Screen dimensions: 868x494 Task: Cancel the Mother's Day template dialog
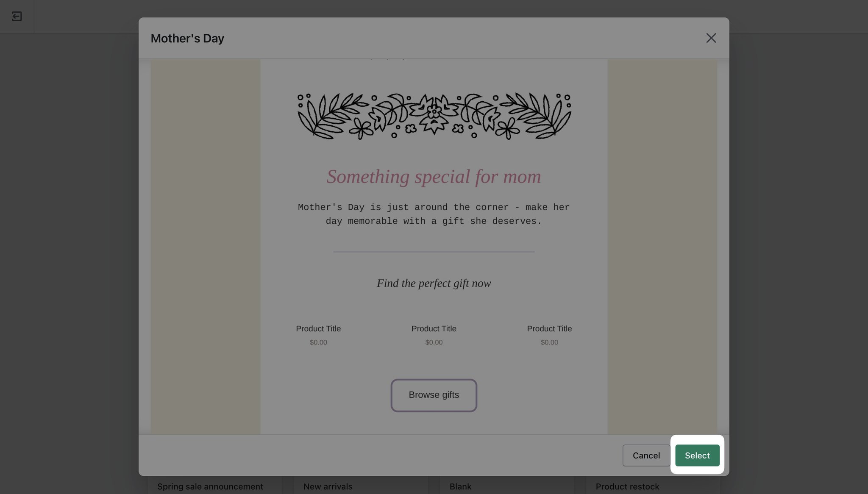pyautogui.click(x=646, y=455)
